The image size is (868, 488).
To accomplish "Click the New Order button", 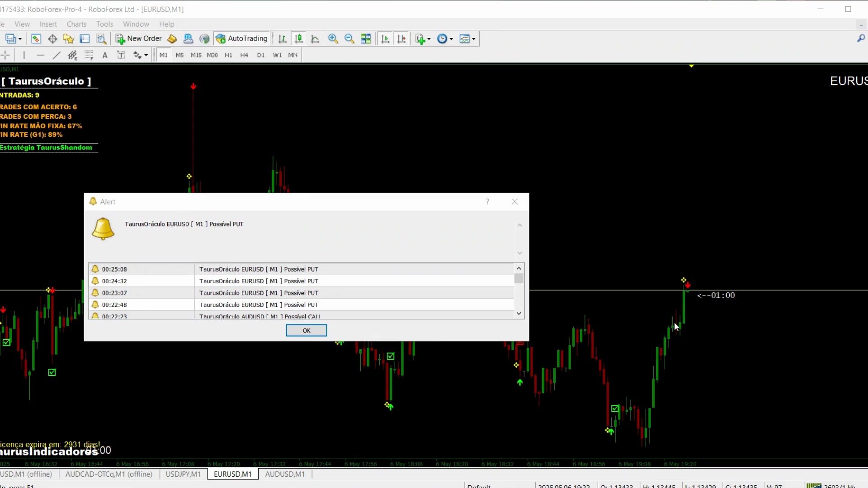I will [x=139, y=39].
